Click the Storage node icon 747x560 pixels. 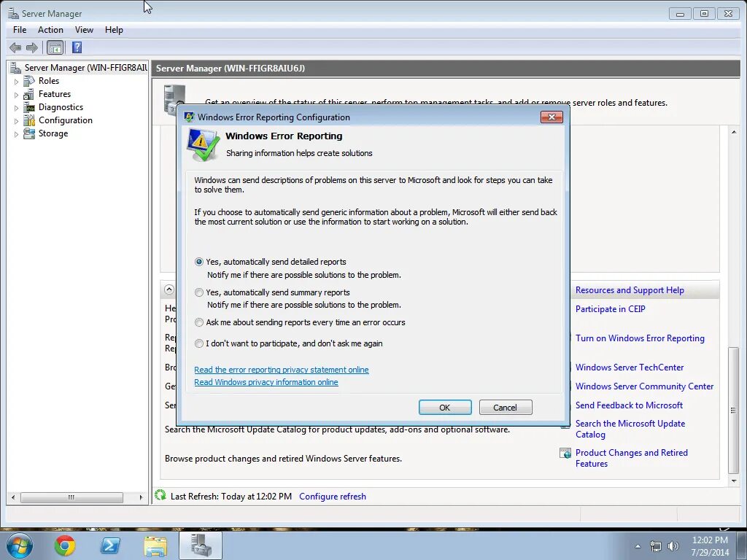pyautogui.click(x=29, y=134)
